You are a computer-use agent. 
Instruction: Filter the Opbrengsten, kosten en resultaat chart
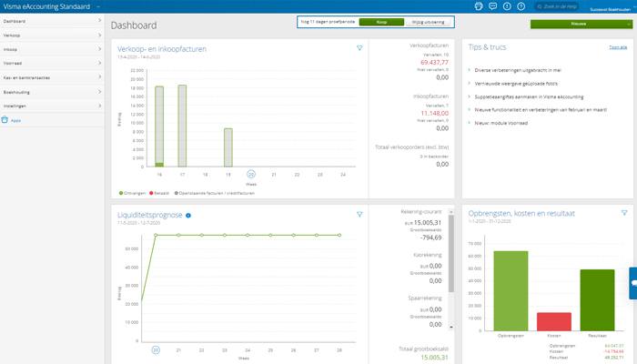(x=624, y=212)
